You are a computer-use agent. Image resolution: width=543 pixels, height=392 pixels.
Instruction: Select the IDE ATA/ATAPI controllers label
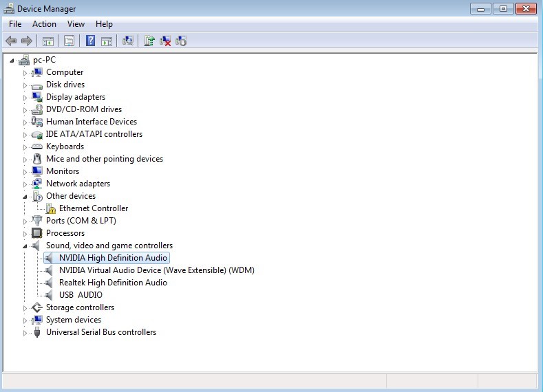click(94, 134)
